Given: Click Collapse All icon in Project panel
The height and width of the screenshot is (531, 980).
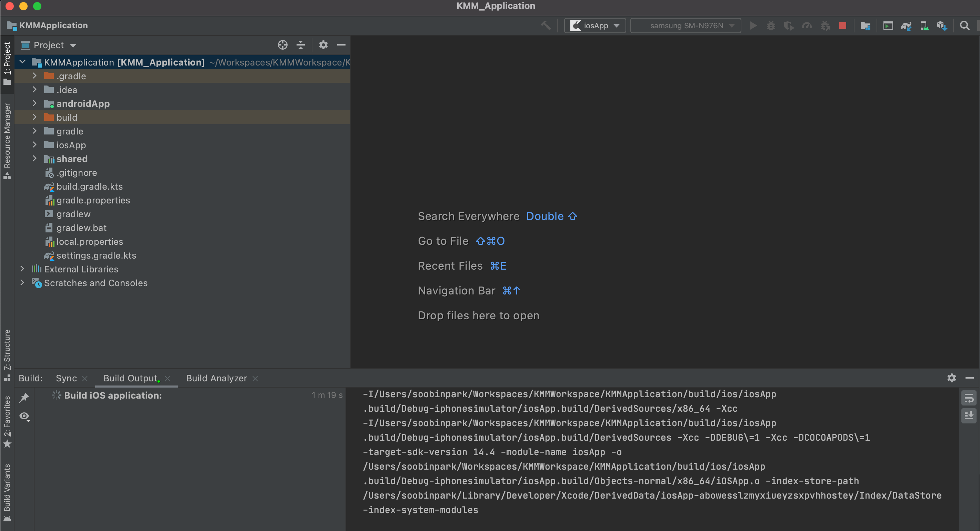Looking at the screenshot, I should pos(301,45).
